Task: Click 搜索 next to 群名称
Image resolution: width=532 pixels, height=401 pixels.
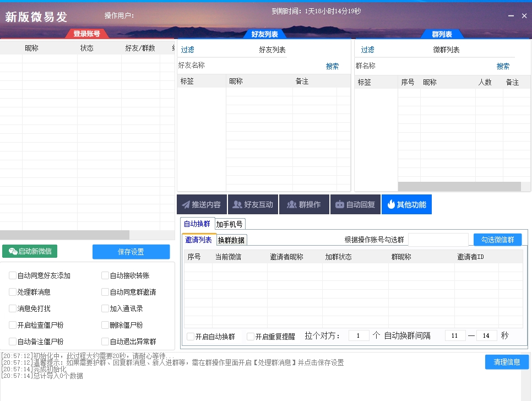Action: 503,66
